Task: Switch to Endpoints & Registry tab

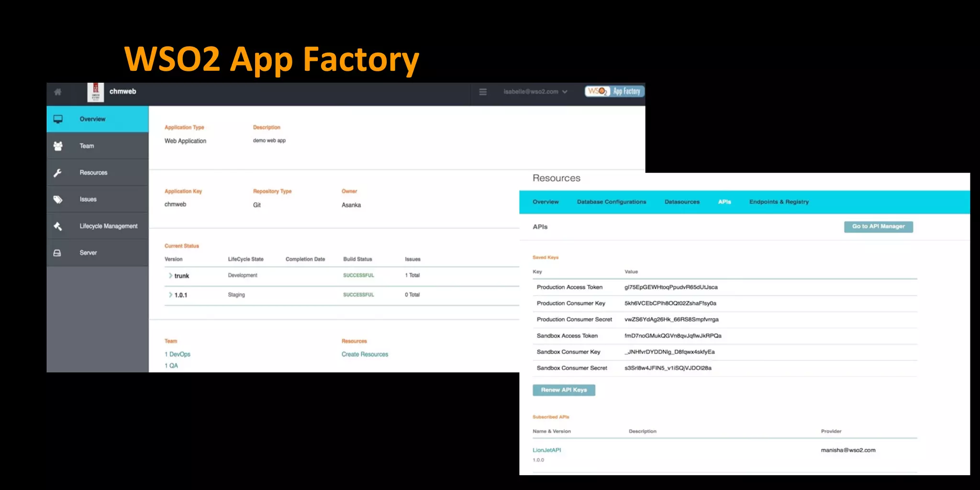Action: click(779, 202)
